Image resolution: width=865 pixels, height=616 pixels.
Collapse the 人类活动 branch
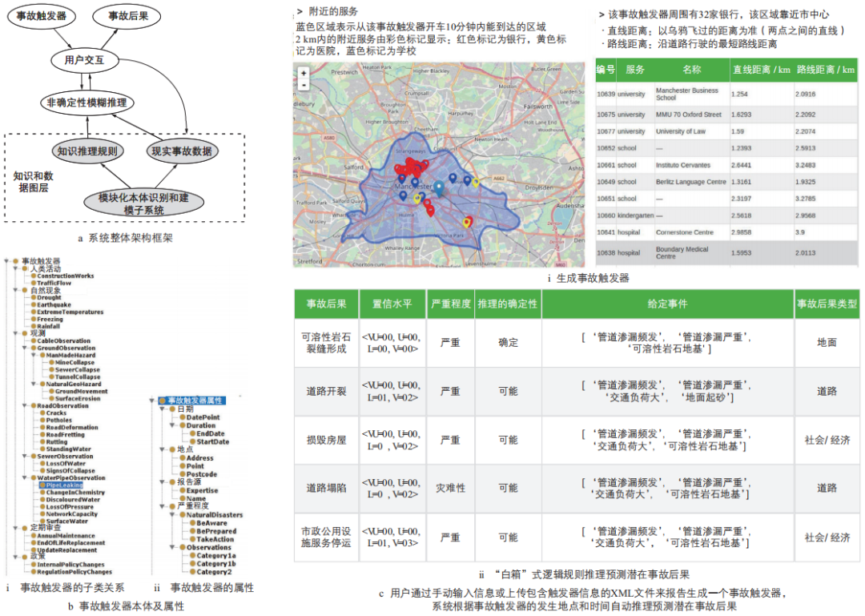tap(16, 269)
